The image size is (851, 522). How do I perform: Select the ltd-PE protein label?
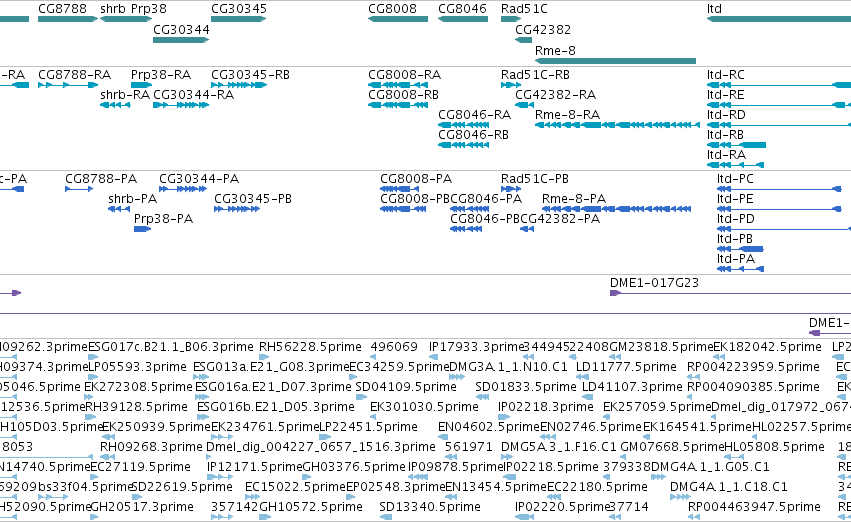pyautogui.click(x=735, y=199)
